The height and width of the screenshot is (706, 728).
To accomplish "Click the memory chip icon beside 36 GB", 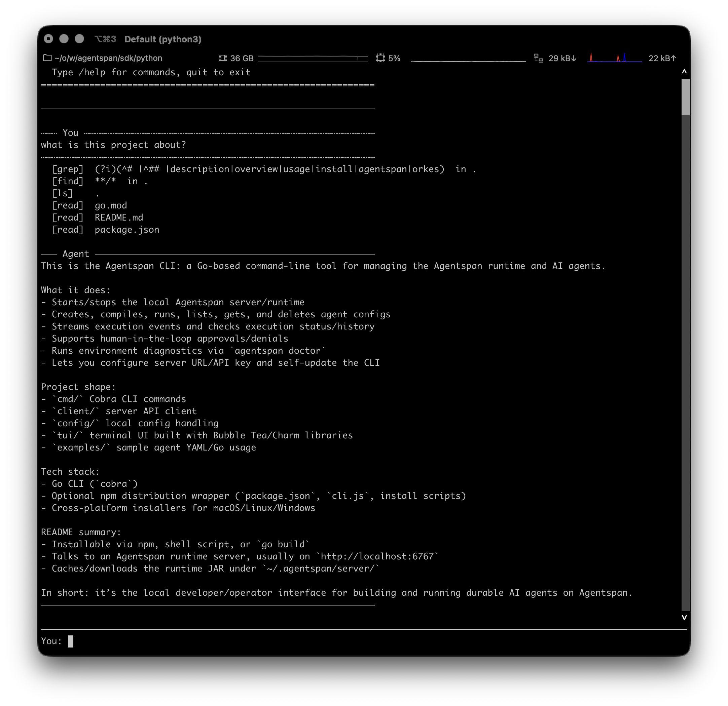I will coord(222,58).
